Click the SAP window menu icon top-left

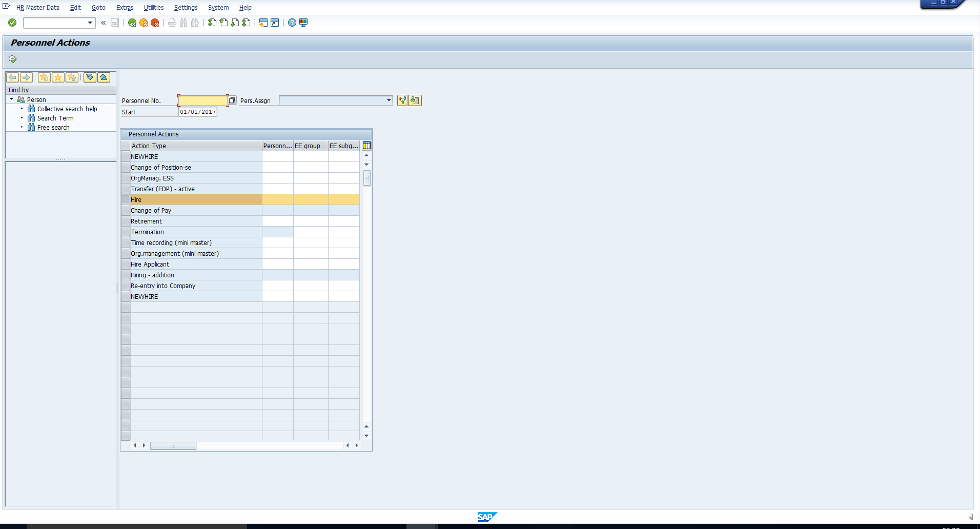tap(6, 6)
